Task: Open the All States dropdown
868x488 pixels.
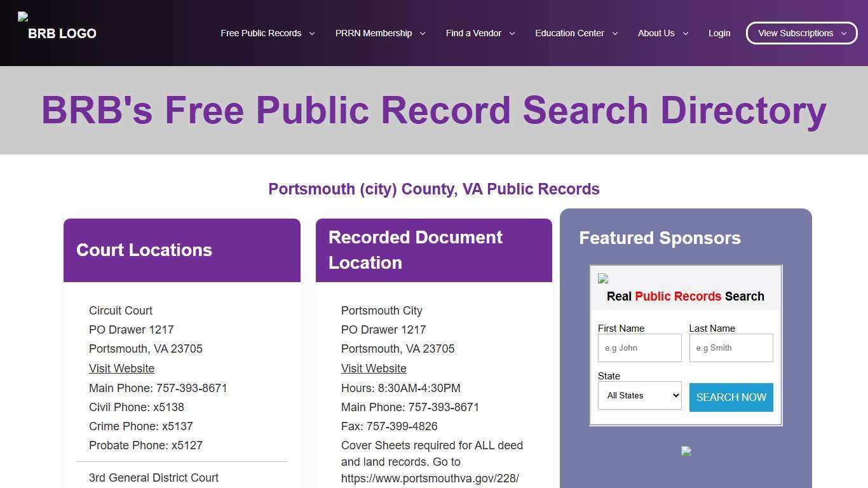Action: point(639,395)
